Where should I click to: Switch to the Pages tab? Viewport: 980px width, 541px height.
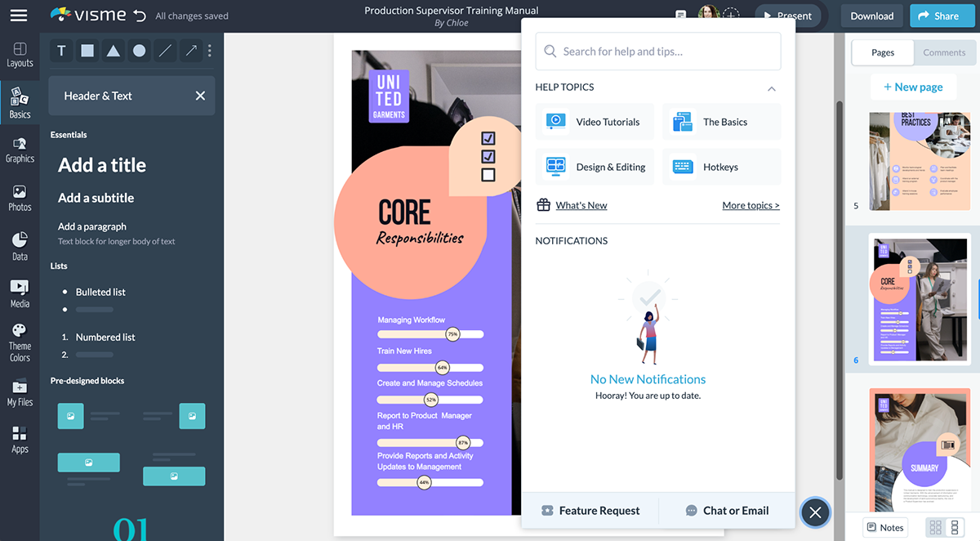tap(882, 52)
